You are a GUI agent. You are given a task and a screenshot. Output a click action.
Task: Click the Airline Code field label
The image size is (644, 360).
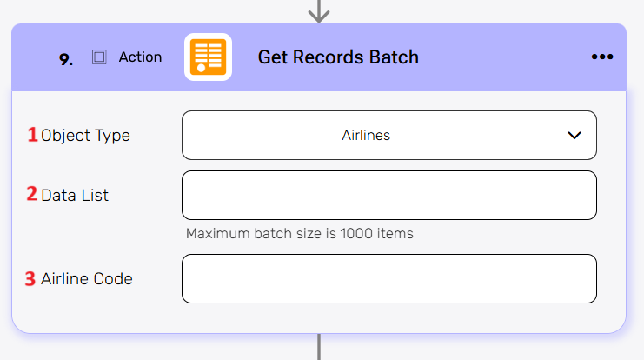coord(87,279)
